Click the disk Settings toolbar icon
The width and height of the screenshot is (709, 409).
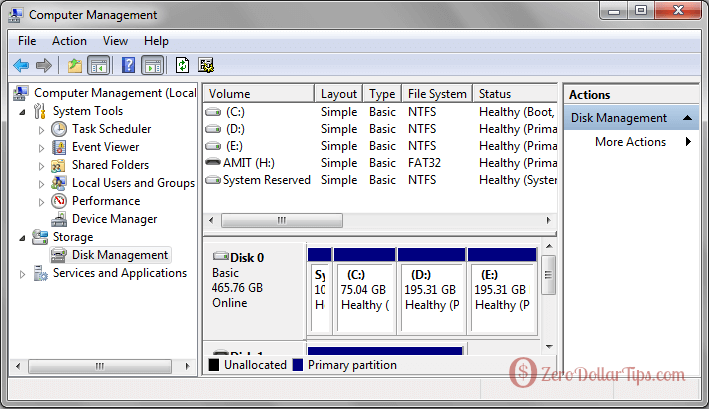click(x=206, y=66)
